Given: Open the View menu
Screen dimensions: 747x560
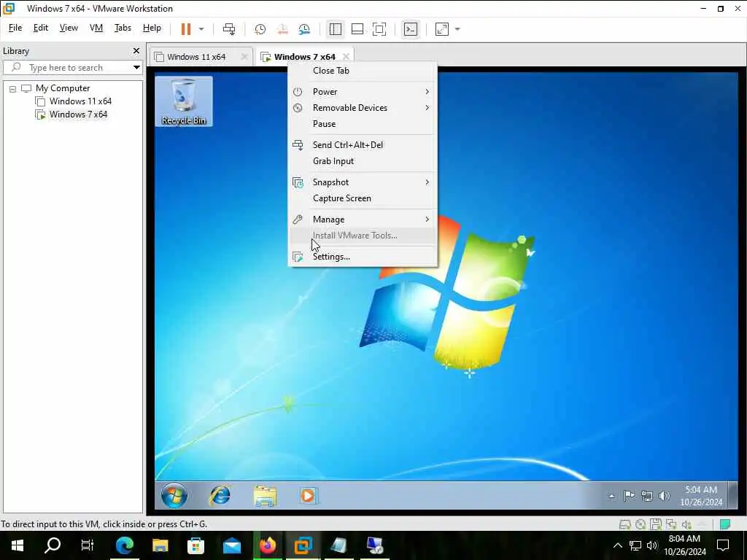Looking at the screenshot, I should 69,28.
